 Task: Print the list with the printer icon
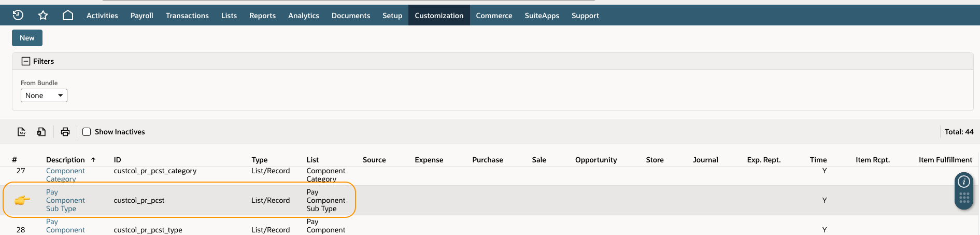click(65, 132)
